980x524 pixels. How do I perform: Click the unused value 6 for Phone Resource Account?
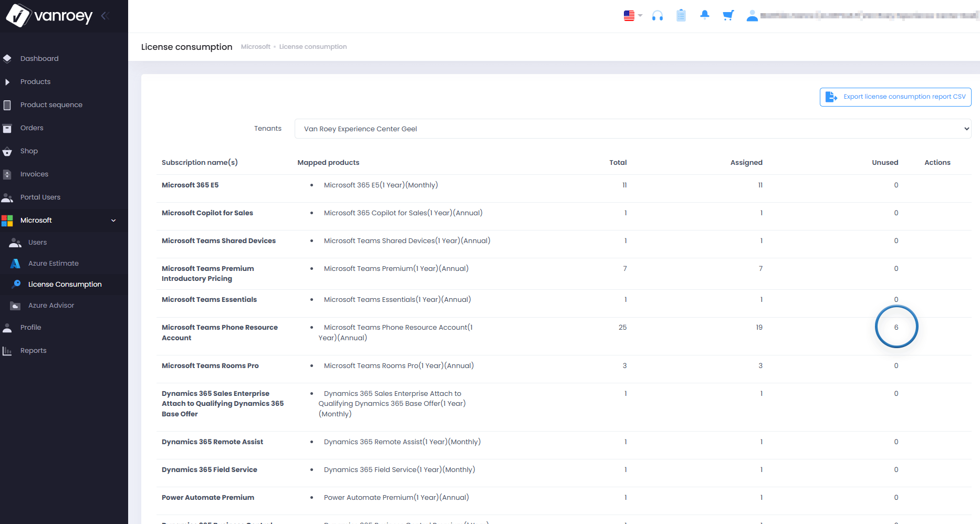[896, 327]
